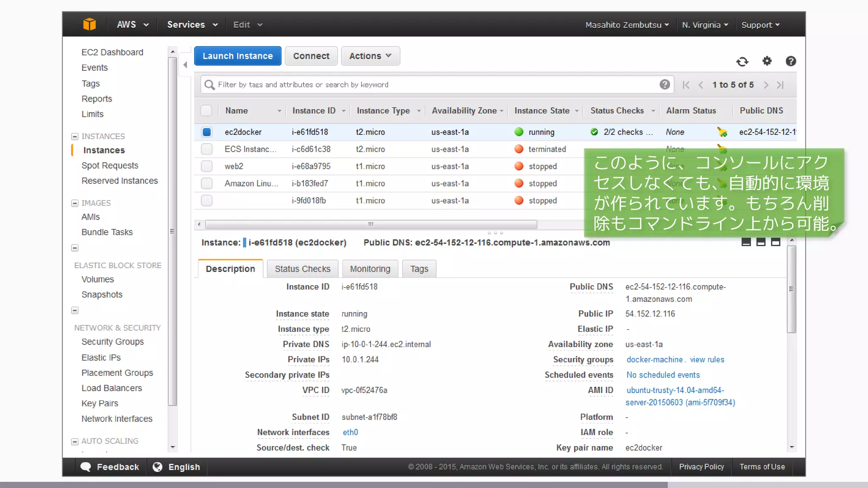Click the ec2docker alarm bell icon

tap(722, 132)
